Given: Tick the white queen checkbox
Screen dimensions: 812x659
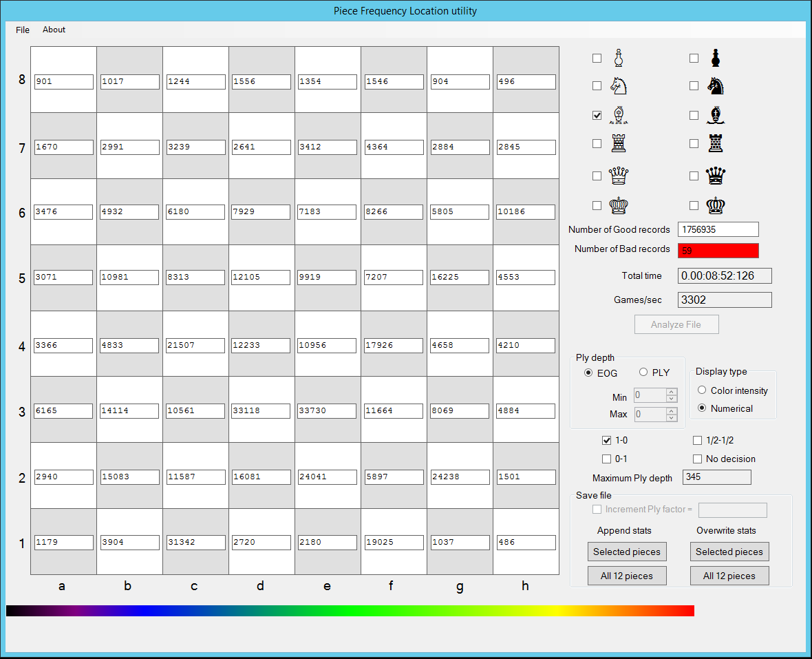Looking at the screenshot, I should pyautogui.click(x=597, y=176).
